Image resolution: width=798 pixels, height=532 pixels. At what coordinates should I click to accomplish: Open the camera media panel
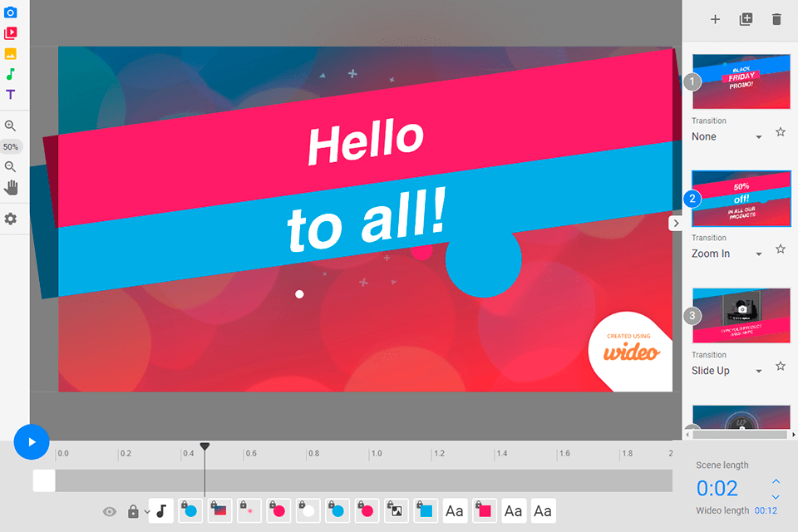tap(11, 12)
